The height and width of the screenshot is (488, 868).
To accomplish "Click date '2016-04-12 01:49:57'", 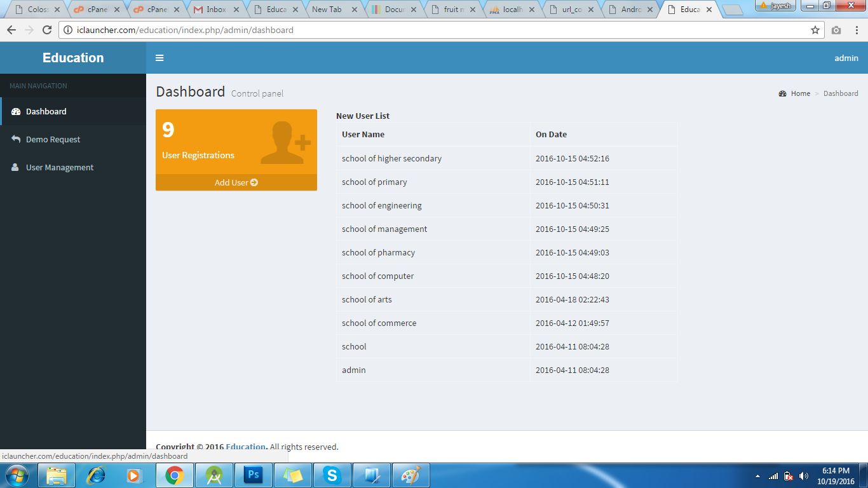I will tap(572, 323).
